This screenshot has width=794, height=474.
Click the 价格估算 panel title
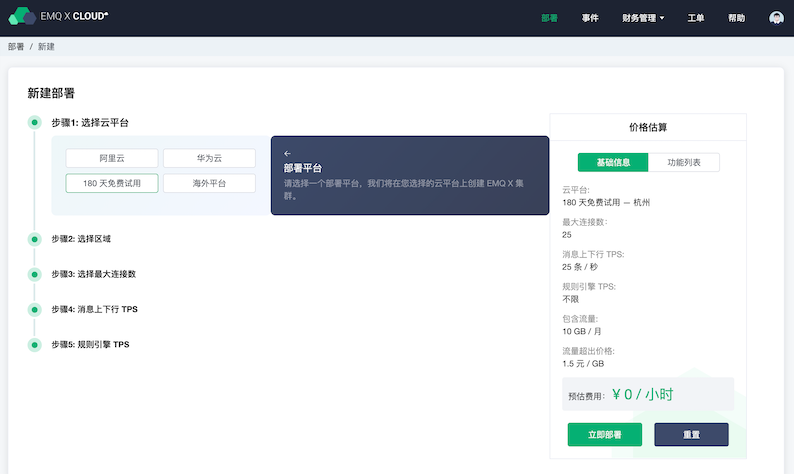648,127
